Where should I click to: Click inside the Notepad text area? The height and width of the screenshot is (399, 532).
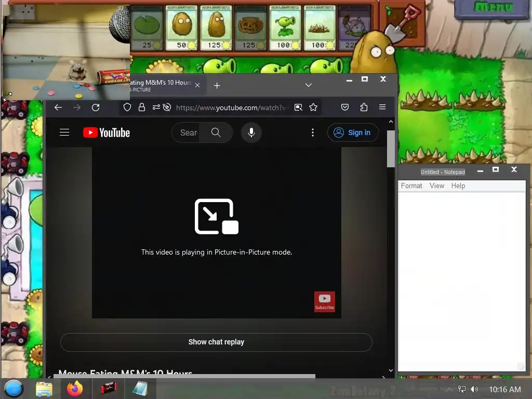[461, 282]
